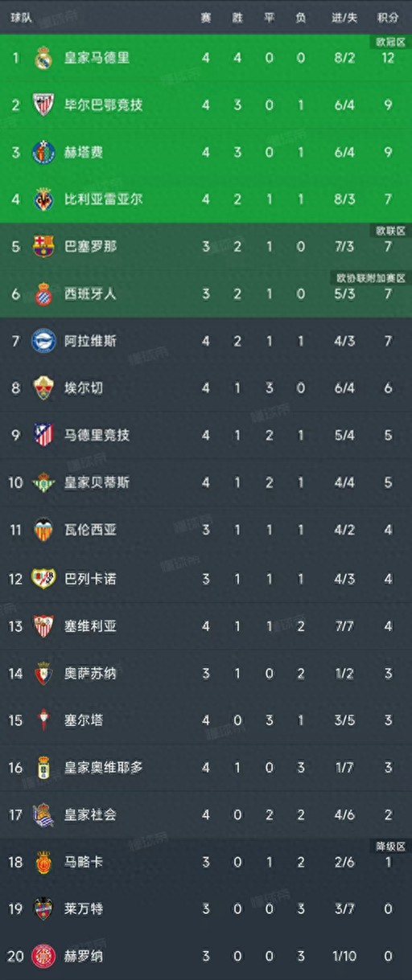Viewport: 412px width, 980px height.
Task: Click the 降级区 relegation zone label
Action: coord(389,845)
